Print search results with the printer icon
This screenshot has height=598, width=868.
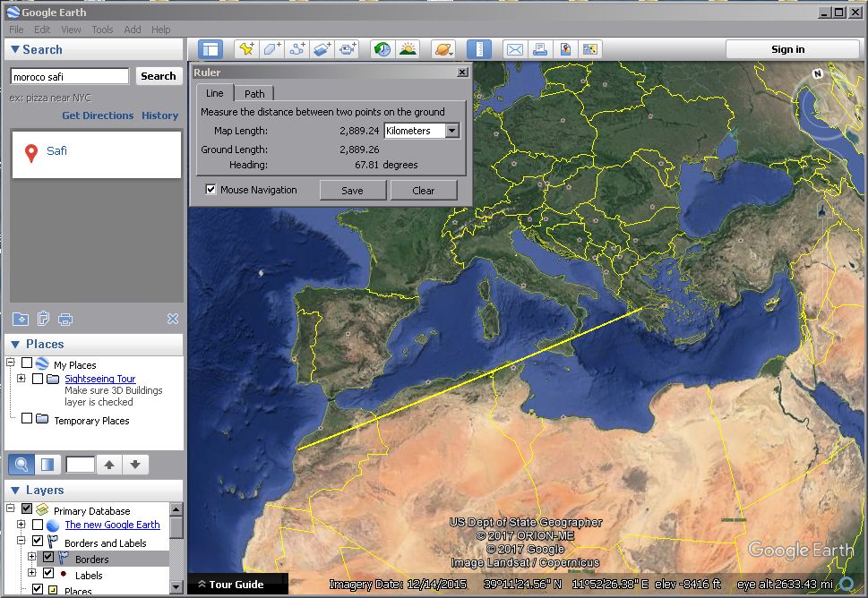click(x=65, y=320)
